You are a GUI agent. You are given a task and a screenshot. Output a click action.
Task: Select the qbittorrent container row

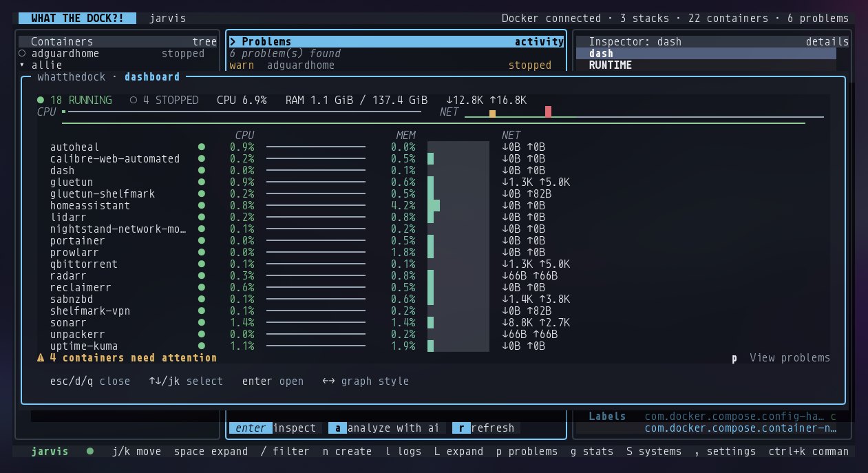pyautogui.click(x=434, y=264)
